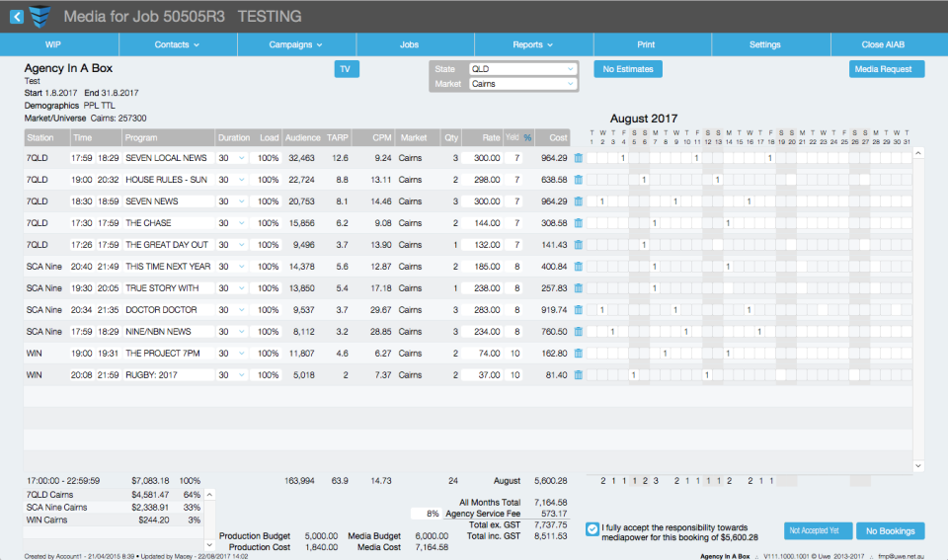Open the State dropdown showing QLD

[x=522, y=69]
